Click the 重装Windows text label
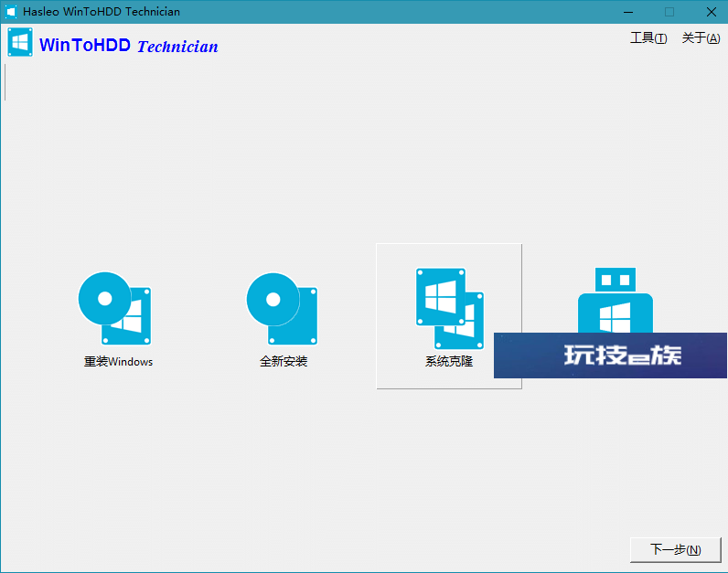The image size is (728, 573). pyautogui.click(x=118, y=361)
